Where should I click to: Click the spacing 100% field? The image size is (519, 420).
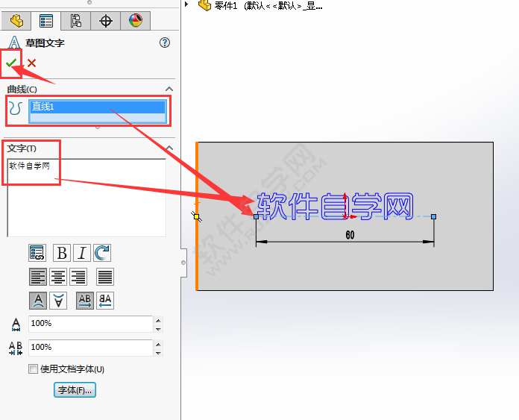[x=90, y=348]
